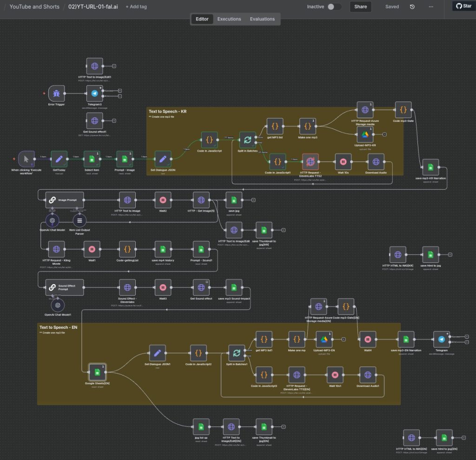Switch to the Evaluations tab
476x460 pixels.
click(x=262, y=19)
